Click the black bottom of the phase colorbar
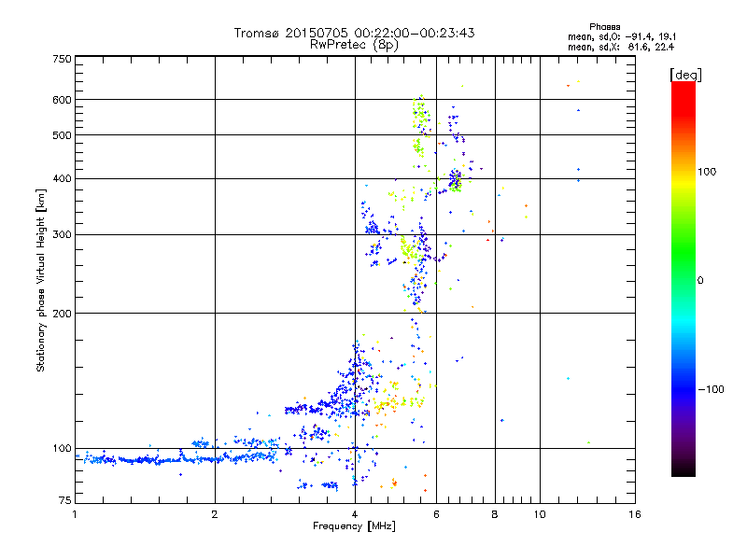The width and height of the screenshot is (747, 560). point(684,471)
